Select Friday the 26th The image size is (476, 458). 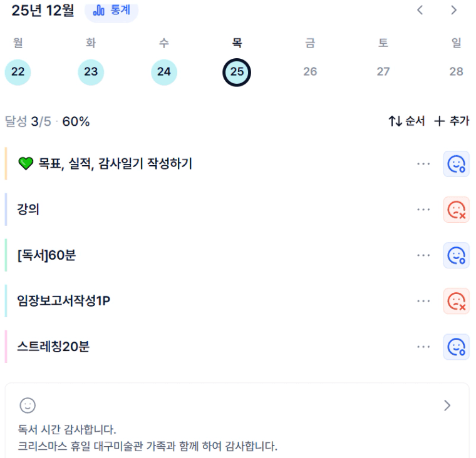tap(310, 71)
